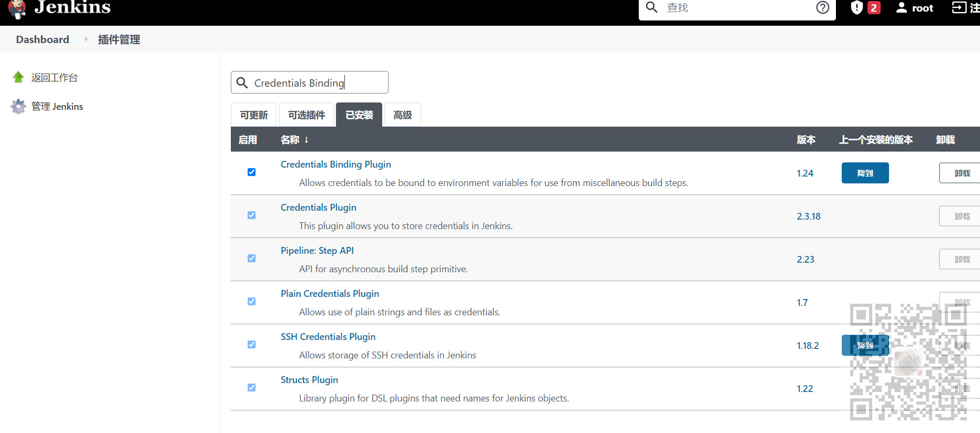Click the header search magnifier icon
The width and height of the screenshot is (980, 433).
pyautogui.click(x=651, y=7)
